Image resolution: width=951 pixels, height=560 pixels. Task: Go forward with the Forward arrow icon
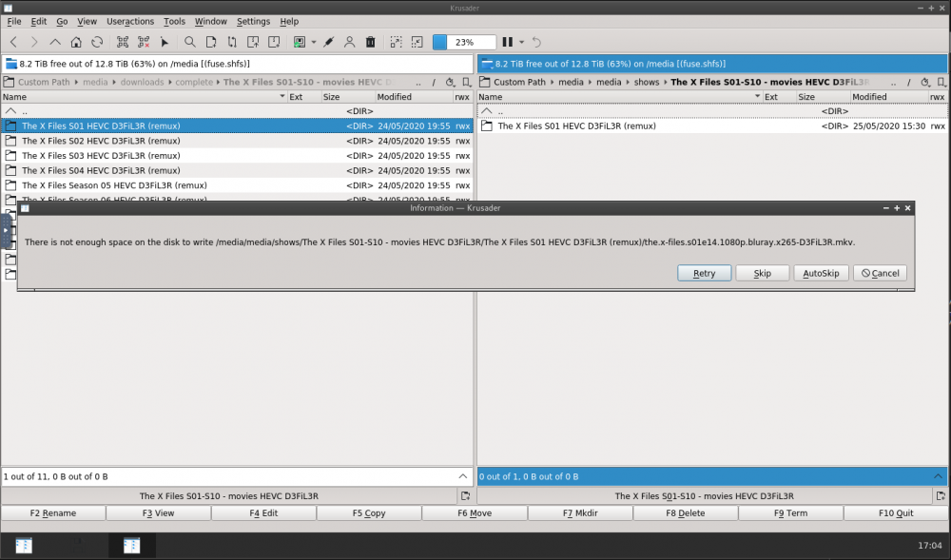pyautogui.click(x=34, y=43)
